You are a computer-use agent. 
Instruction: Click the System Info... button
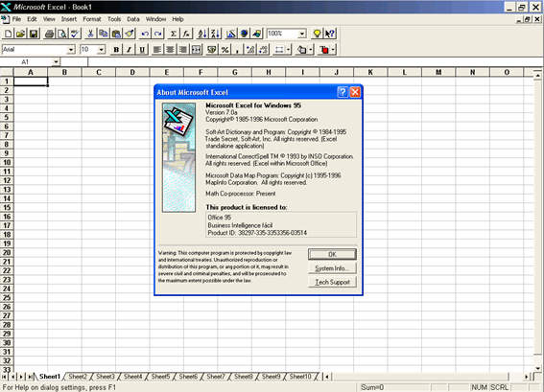click(332, 268)
